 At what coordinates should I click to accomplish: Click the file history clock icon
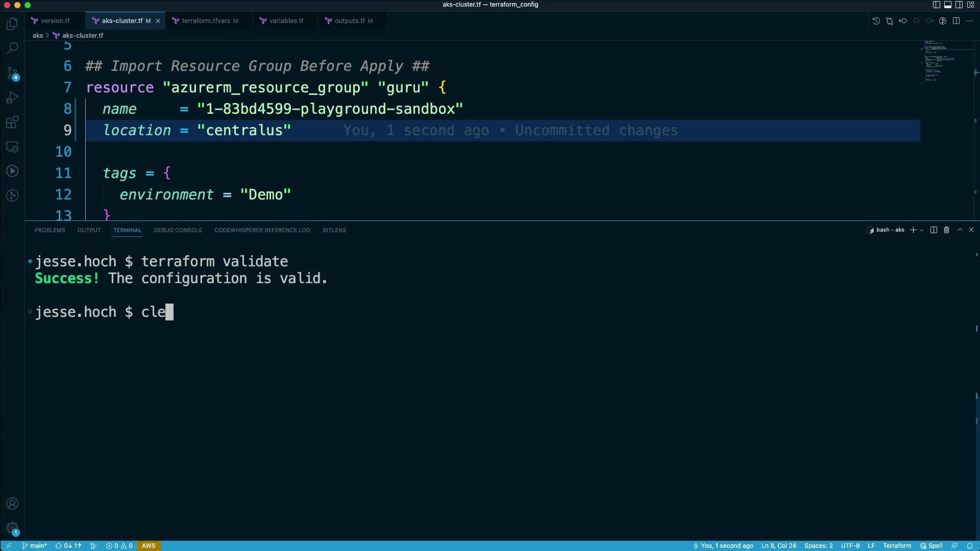pyautogui.click(x=876, y=21)
